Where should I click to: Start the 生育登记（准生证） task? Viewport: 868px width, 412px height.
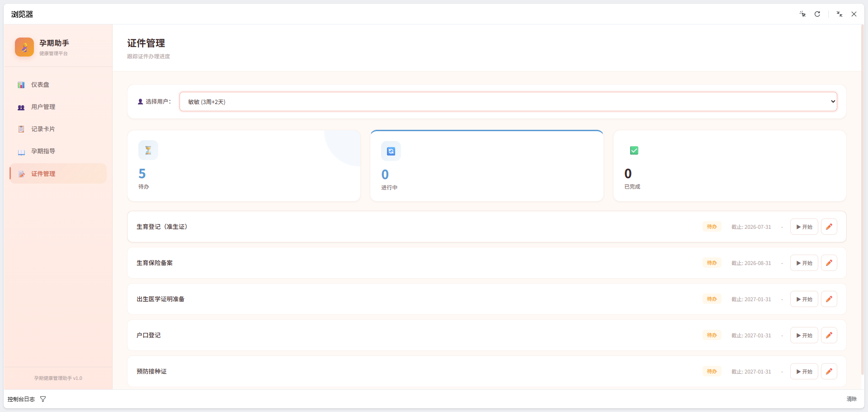(804, 227)
